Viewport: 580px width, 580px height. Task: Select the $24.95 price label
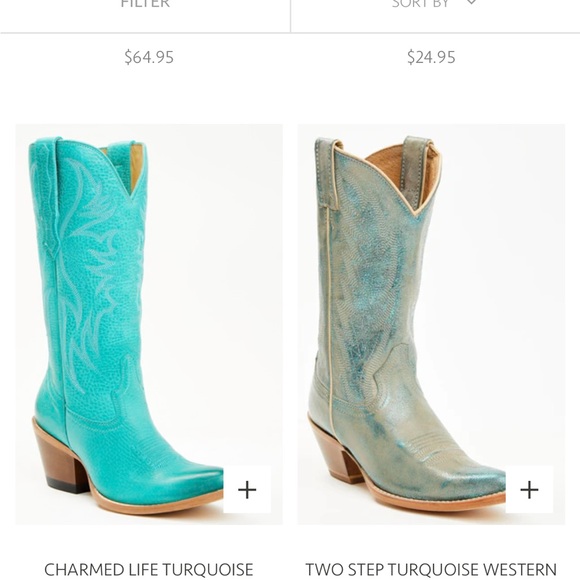coord(431,57)
